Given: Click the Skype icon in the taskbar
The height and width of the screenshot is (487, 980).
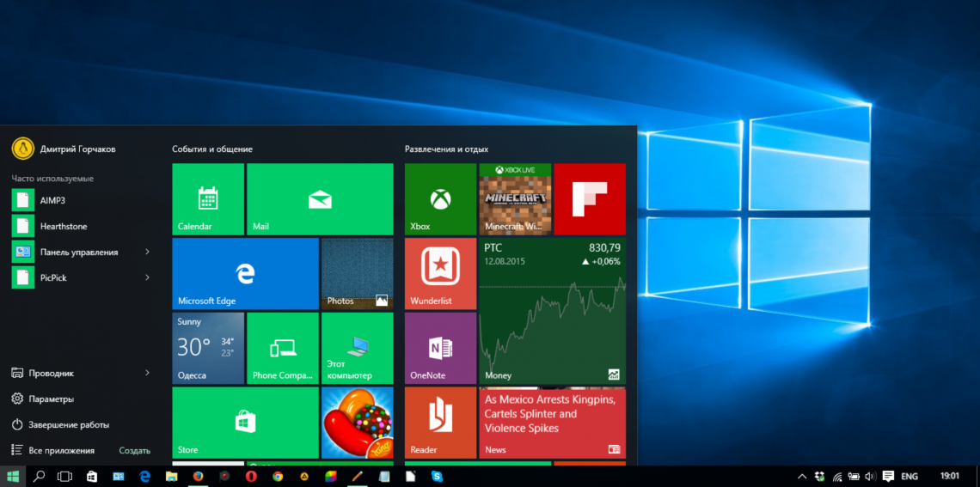Looking at the screenshot, I should click(x=437, y=476).
